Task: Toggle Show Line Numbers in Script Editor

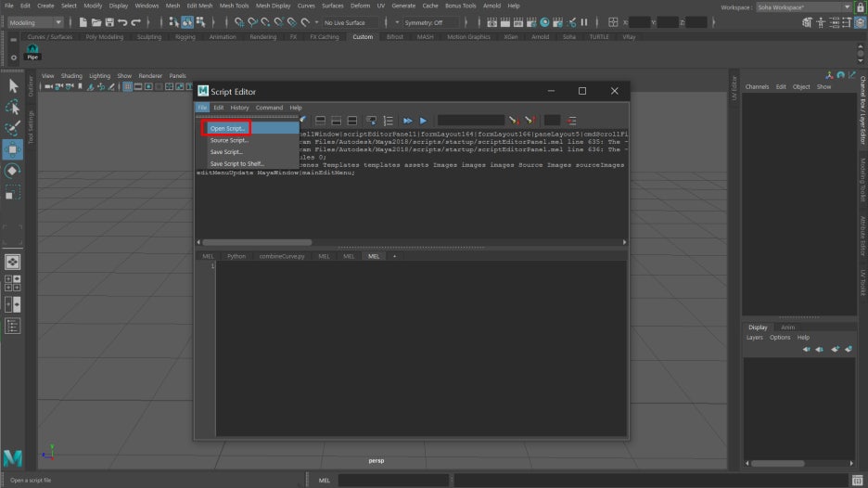Action: coord(388,121)
